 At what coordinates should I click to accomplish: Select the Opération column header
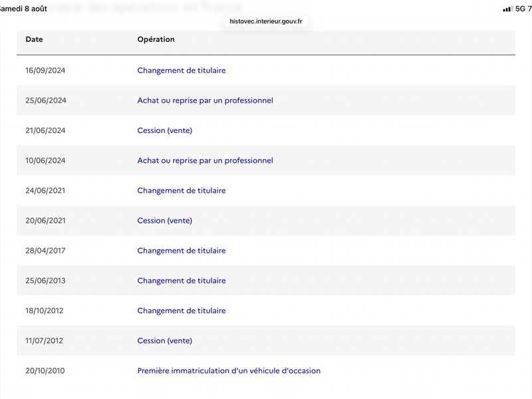click(156, 39)
